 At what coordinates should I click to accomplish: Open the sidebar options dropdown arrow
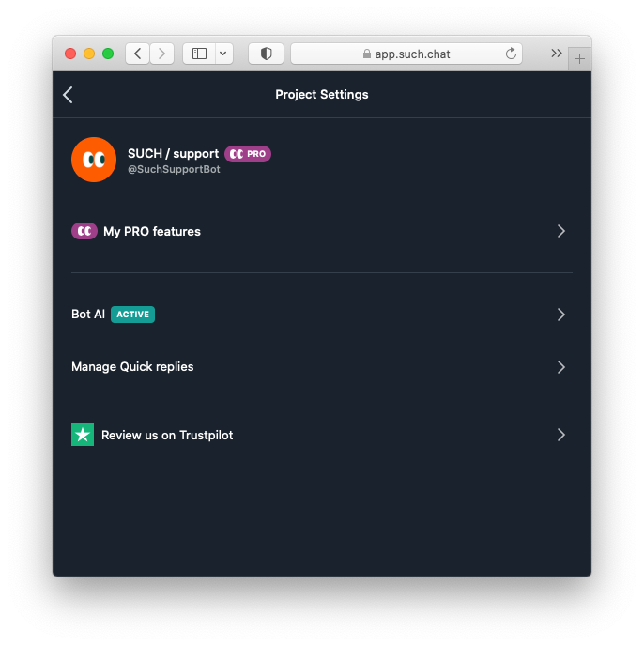[x=223, y=54]
